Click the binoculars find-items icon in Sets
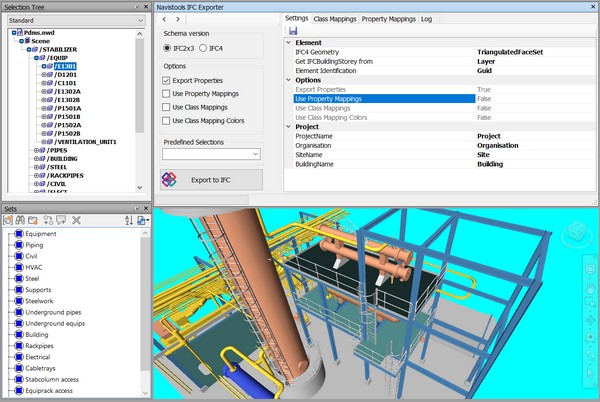Image resolution: width=600 pixels, height=402 pixels. 21,219
